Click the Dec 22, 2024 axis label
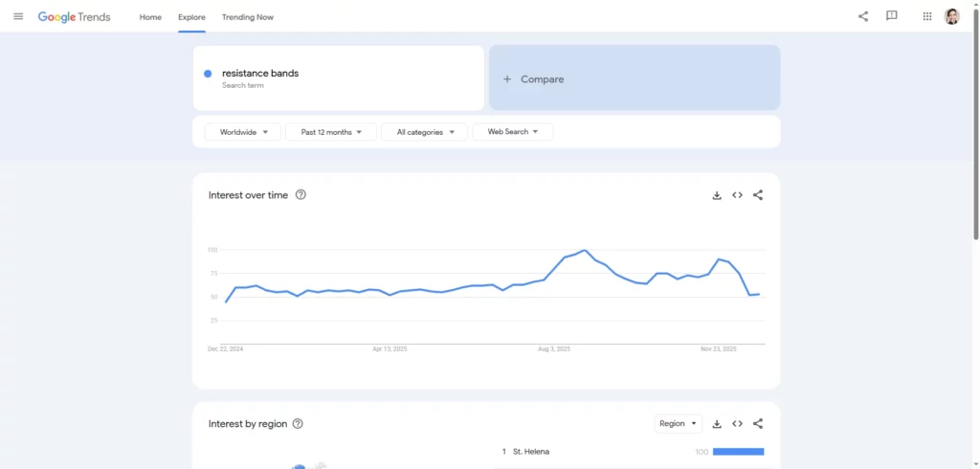This screenshot has width=980, height=469. (x=225, y=349)
